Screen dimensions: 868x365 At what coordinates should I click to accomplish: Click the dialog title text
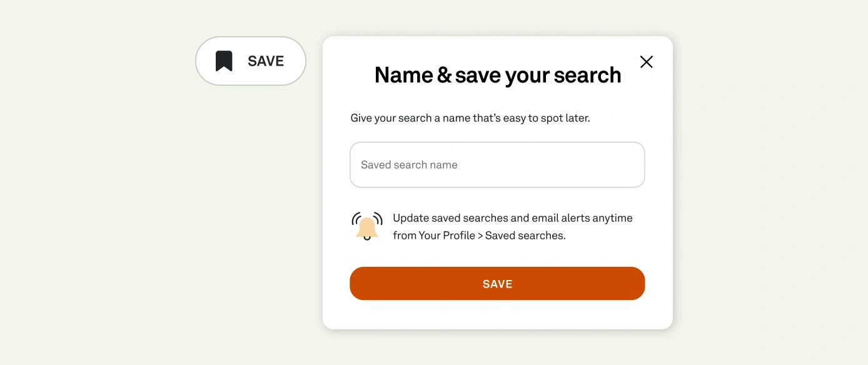click(x=497, y=74)
